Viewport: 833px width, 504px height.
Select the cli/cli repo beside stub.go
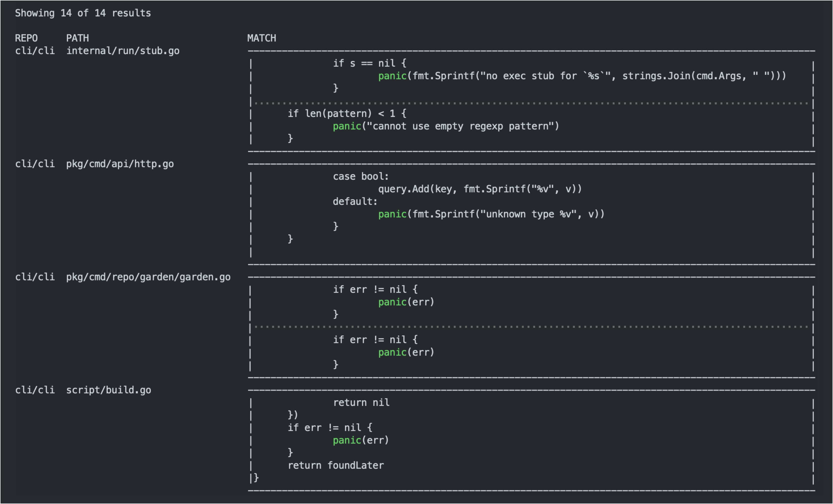click(35, 51)
